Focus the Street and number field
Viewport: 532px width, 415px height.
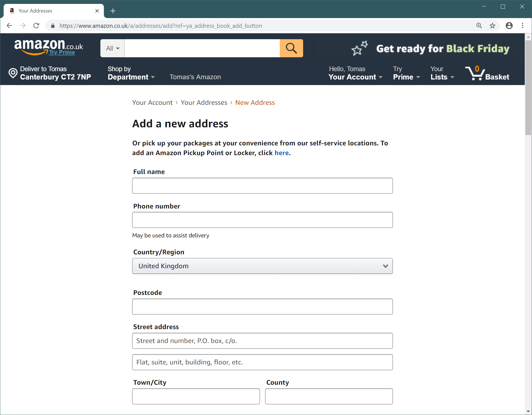pos(262,341)
